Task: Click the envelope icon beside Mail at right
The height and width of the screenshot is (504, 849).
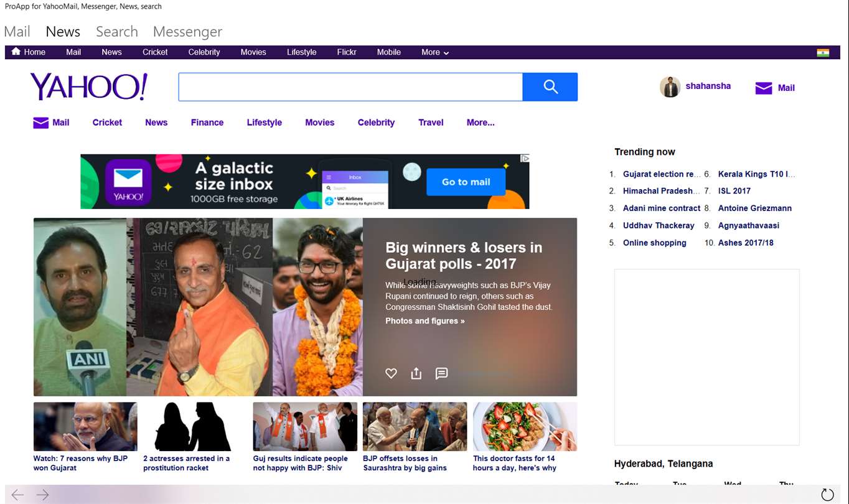Action: [x=764, y=88]
